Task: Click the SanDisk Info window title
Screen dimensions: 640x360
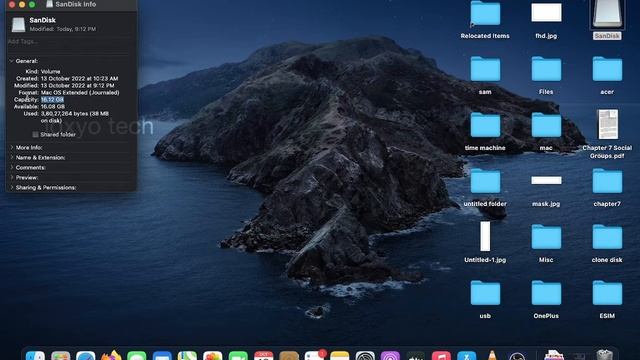Action: coord(76,4)
